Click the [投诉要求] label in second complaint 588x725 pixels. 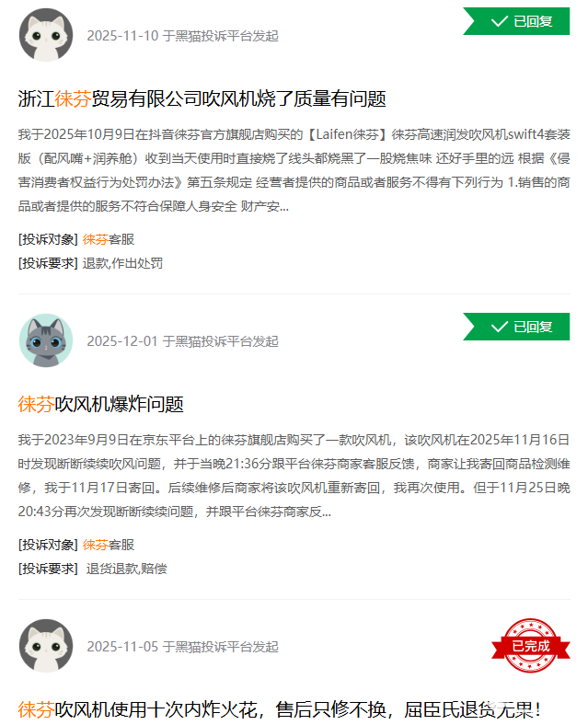(x=48, y=569)
